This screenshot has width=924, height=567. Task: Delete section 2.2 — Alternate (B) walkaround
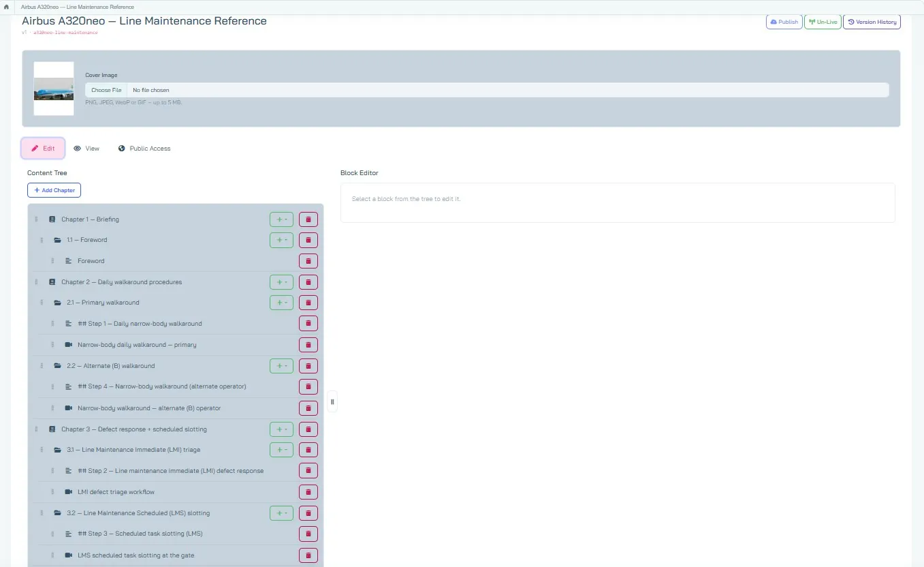pyautogui.click(x=308, y=366)
